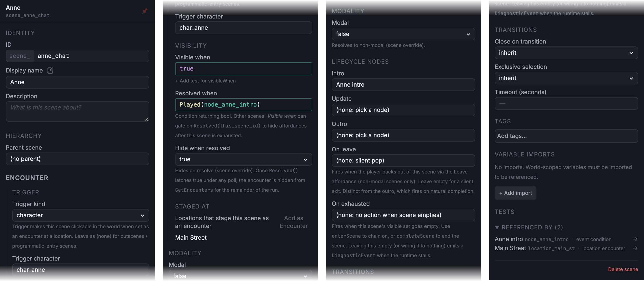Open the Hide when resolved dropdown
Viewport: 644px width, 281px height.
[x=243, y=159]
